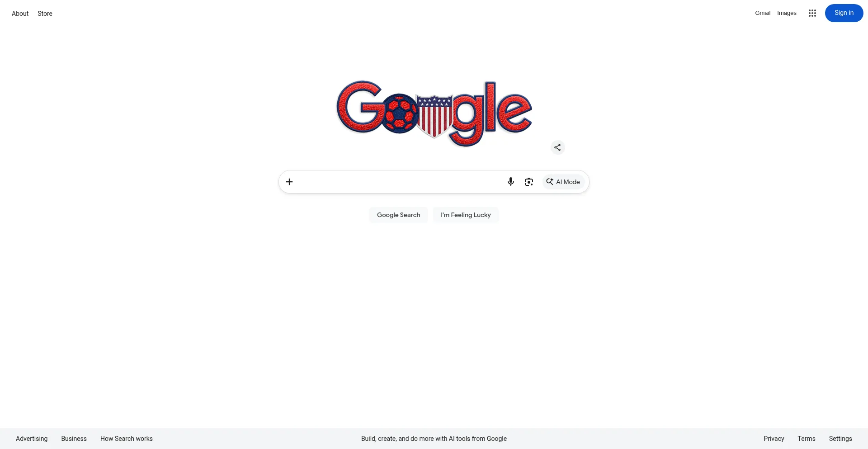Share the Google Doodle
This screenshot has height=449, width=868.
coord(557,147)
